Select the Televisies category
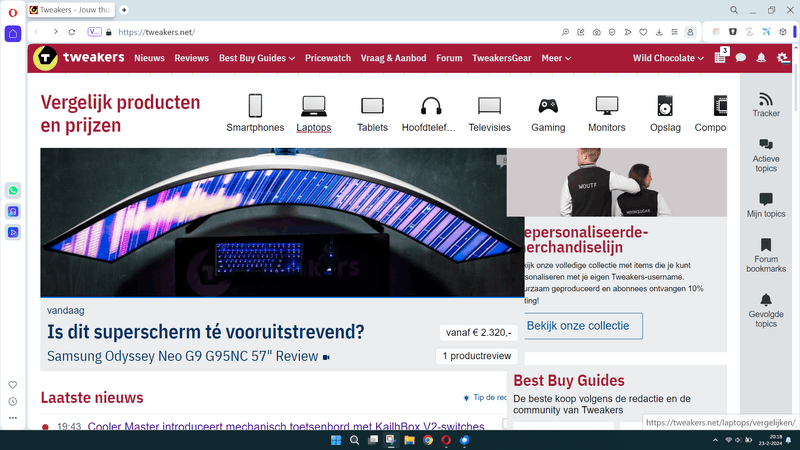 [489, 113]
